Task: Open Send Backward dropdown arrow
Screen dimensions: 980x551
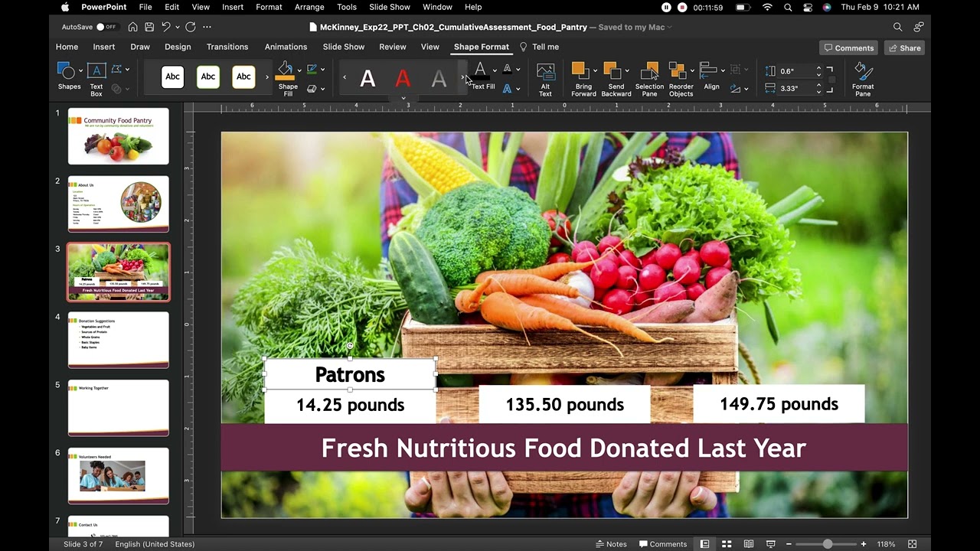Action: 627,71
